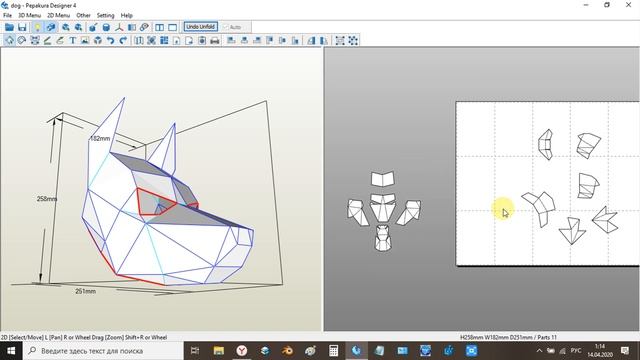Image resolution: width=640 pixels, height=360 pixels.
Task: Open the 2D Menu
Action: point(58,15)
